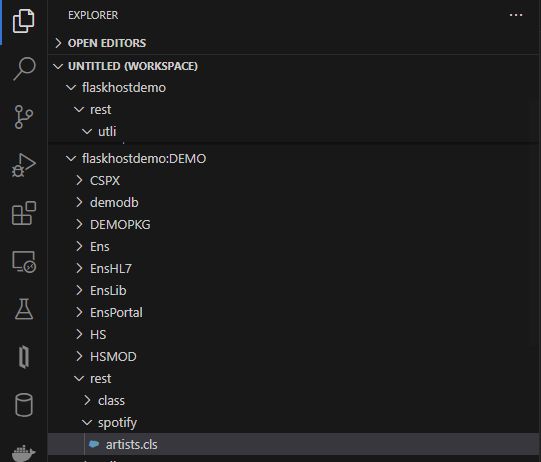Open the Search view
541x462 pixels.
tap(24, 69)
